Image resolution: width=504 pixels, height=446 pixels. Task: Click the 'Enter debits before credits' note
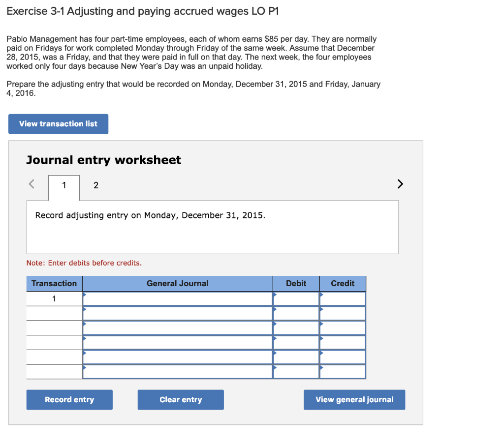coord(84,263)
